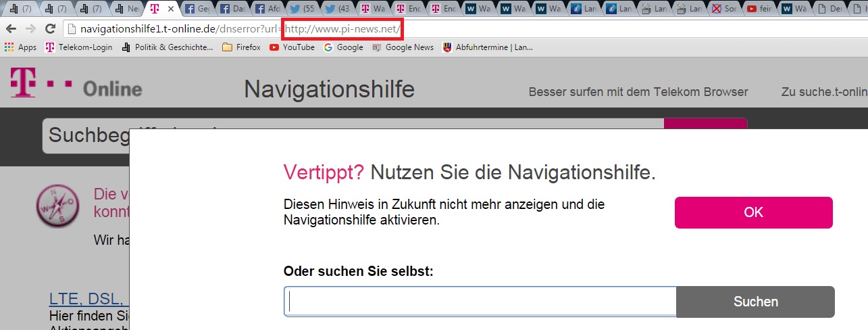Switch to the first Facebook 'Ge' tab
This screenshot has height=330, width=868.
tap(198, 9)
